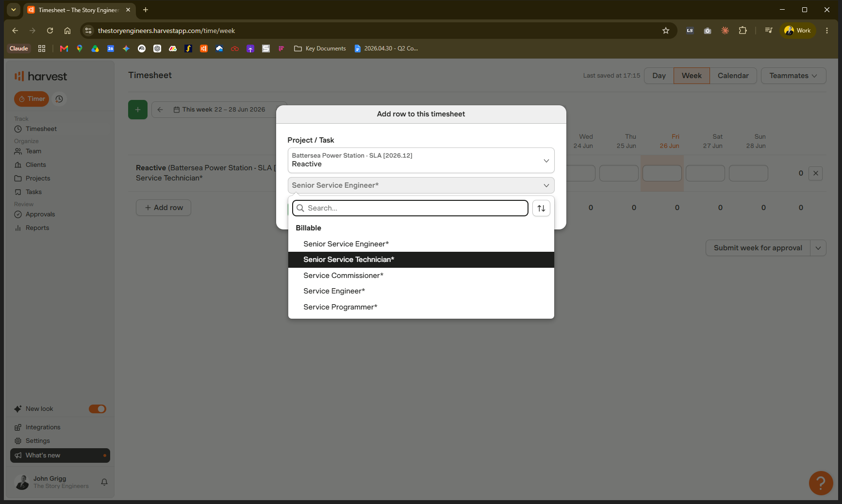Viewport: 842px width, 504px height.
Task: Open Timesheet in sidebar
Action: (41, 129)
